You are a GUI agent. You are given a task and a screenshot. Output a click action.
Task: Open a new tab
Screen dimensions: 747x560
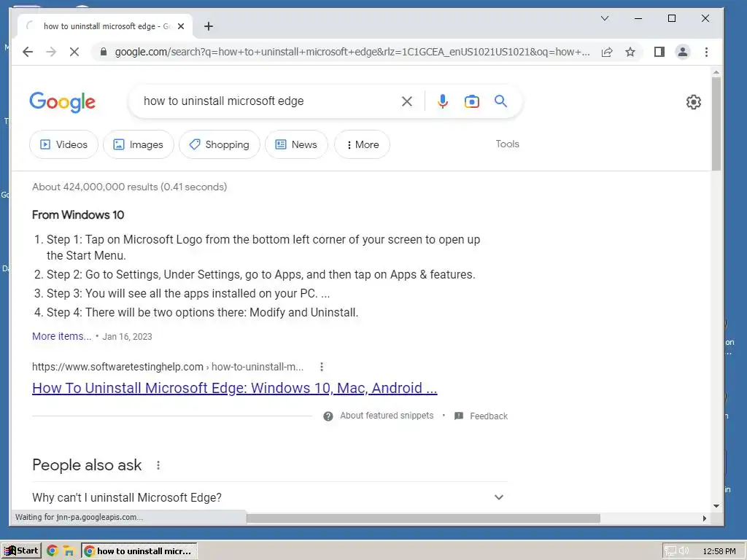tap(208, 26)
